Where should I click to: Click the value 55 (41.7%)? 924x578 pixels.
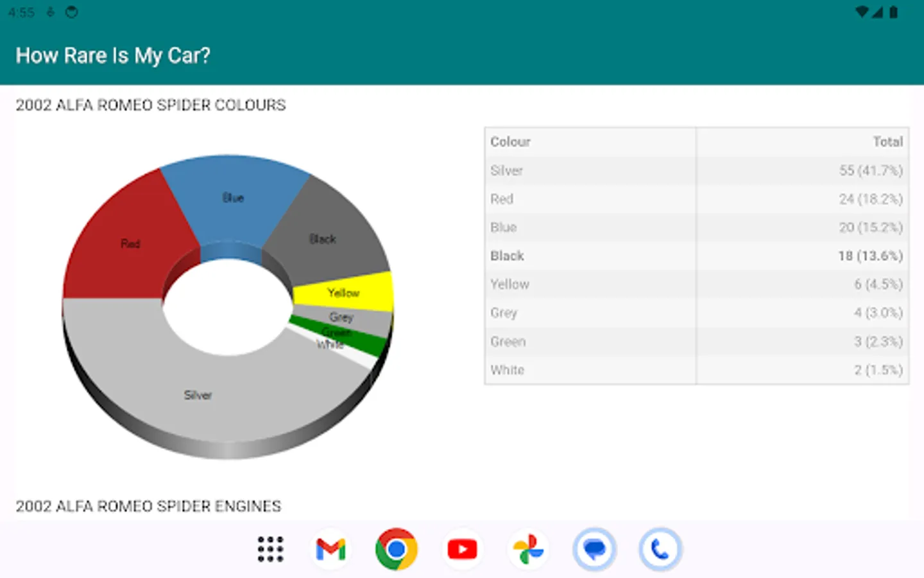pos(871,171)
